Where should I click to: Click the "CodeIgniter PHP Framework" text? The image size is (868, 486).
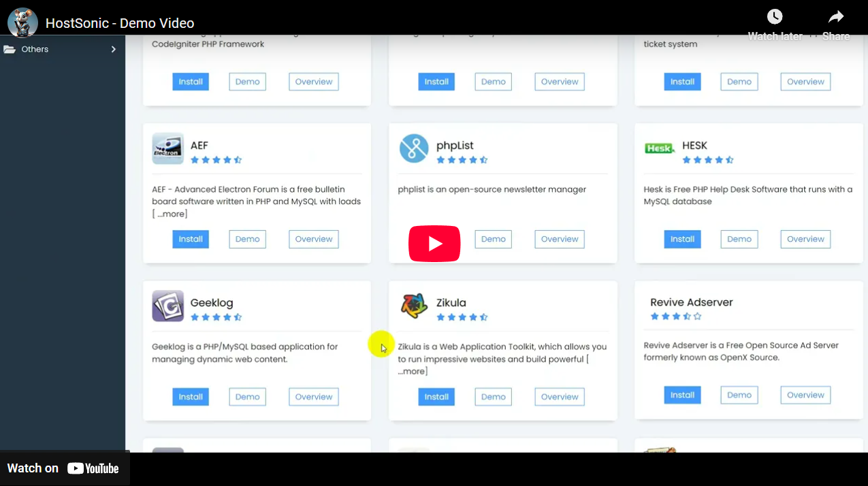(208, 44)
